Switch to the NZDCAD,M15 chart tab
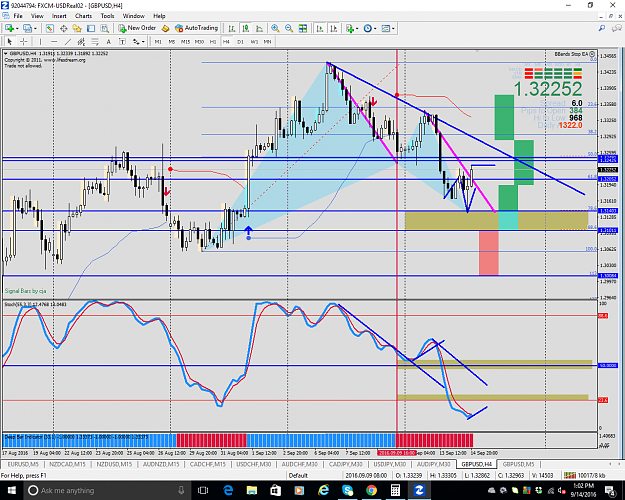This screenshot has height=500, width=625. point(67,464)
